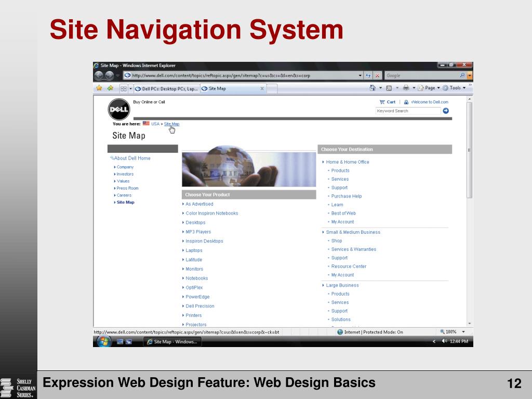This screenshot has width=532, height=399.
Task: Click the Investors link
Action: [x=125, y=174]
